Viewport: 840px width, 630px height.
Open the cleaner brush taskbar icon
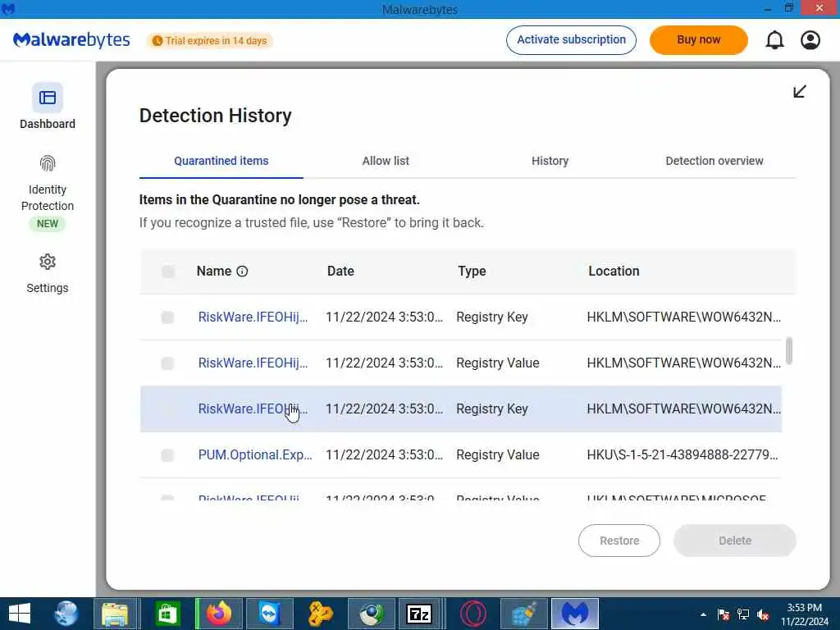pos(523,614)
